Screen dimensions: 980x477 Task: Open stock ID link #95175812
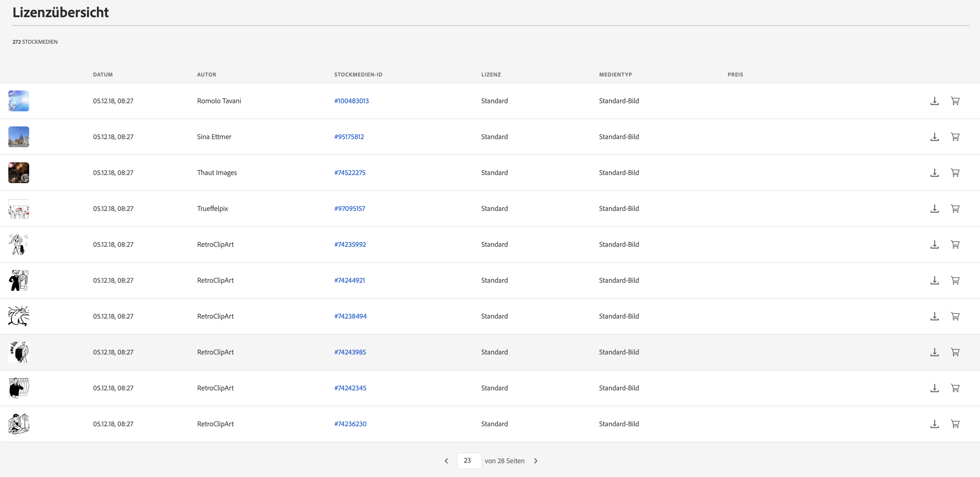point(349,137)
